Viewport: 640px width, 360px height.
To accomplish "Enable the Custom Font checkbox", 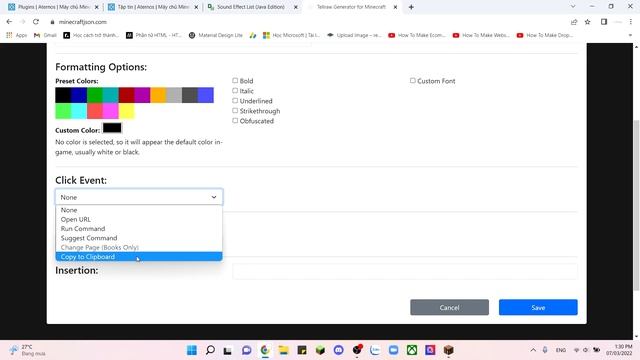I will pyautogui.click(x=413, y=81).
